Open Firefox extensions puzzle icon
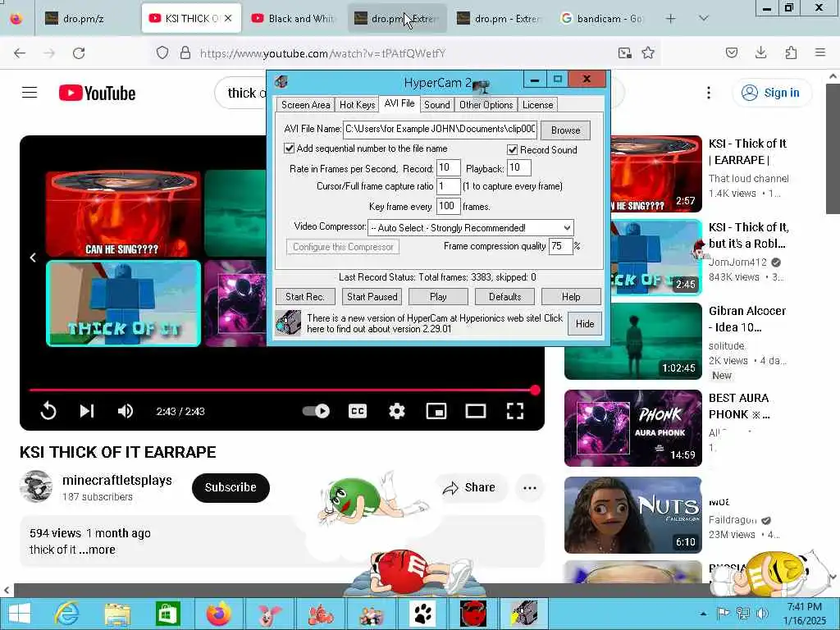Screen dimensions: 840x630 [x=791, y=52]
